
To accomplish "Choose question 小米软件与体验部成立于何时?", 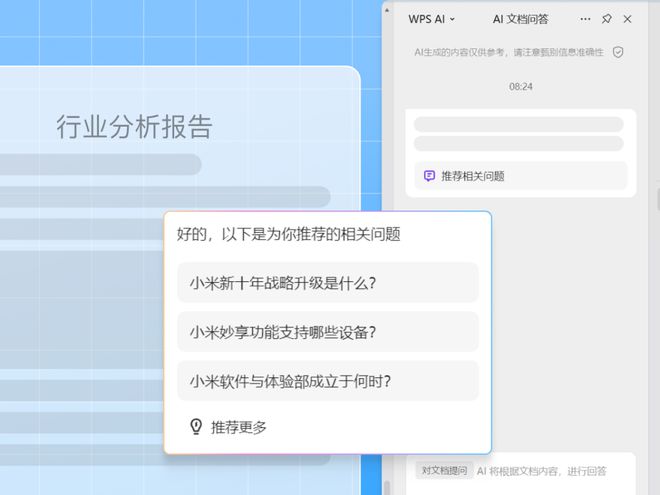I will point(328,381).
